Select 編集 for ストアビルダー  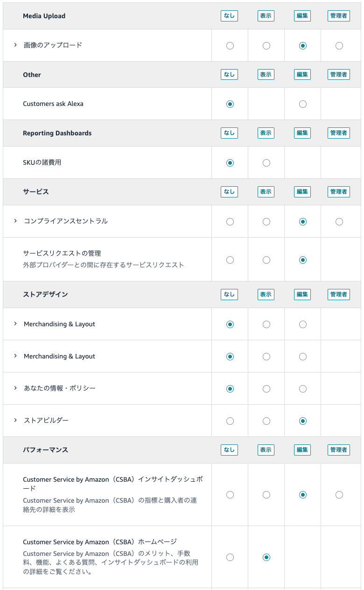303,421
